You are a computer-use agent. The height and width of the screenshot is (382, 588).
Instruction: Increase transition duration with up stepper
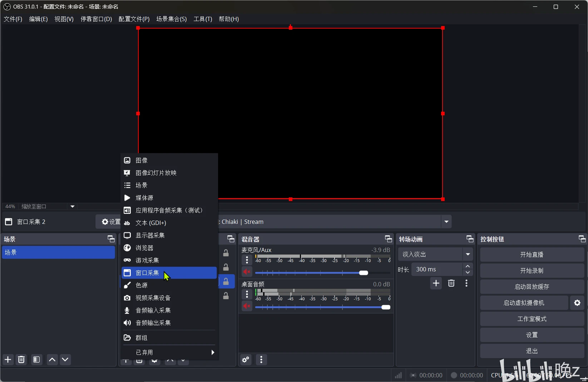pos(468,266)
